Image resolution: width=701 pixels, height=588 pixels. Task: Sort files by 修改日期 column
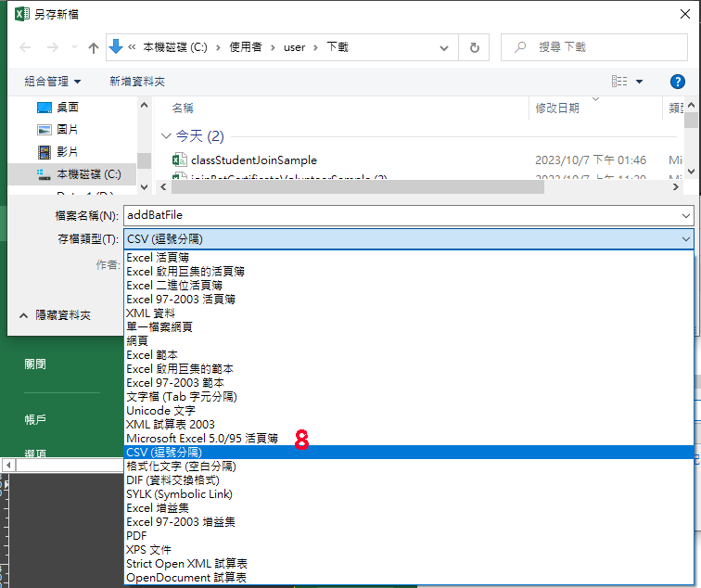pyautogui.click(x=557, y=108)
